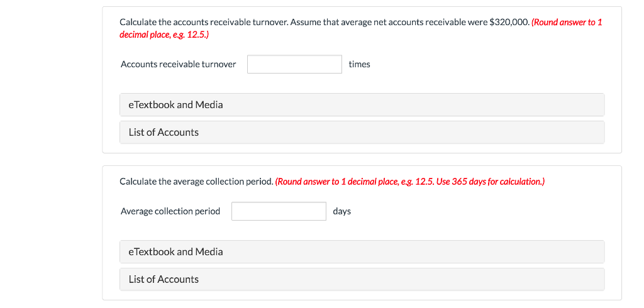Click the Average collection period input field
644x308 pixels.
coord(279,211)
